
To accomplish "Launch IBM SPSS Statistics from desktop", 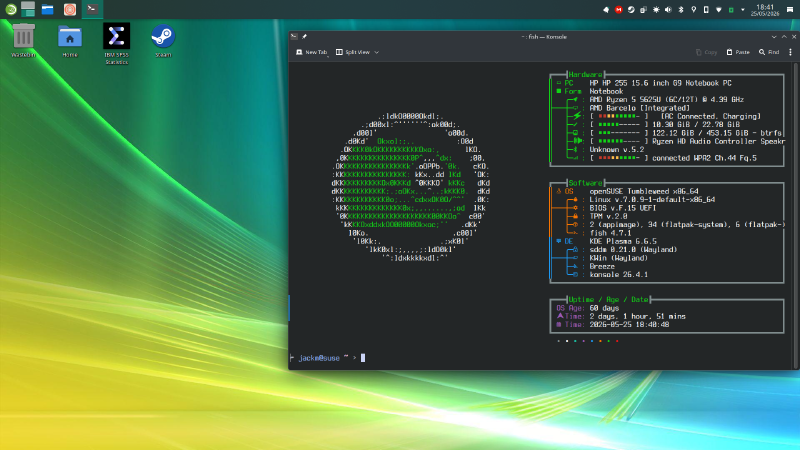I will point(116,43).
